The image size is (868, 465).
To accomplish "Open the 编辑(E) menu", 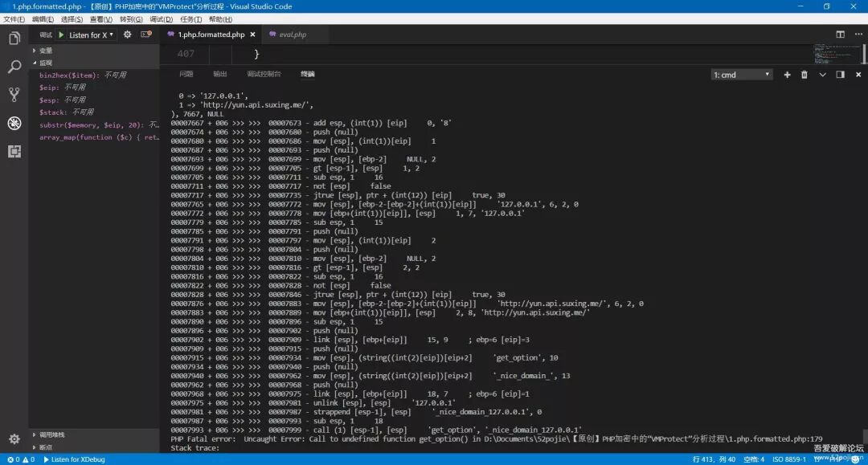I will pyautogui.click(x=43, y=19).
